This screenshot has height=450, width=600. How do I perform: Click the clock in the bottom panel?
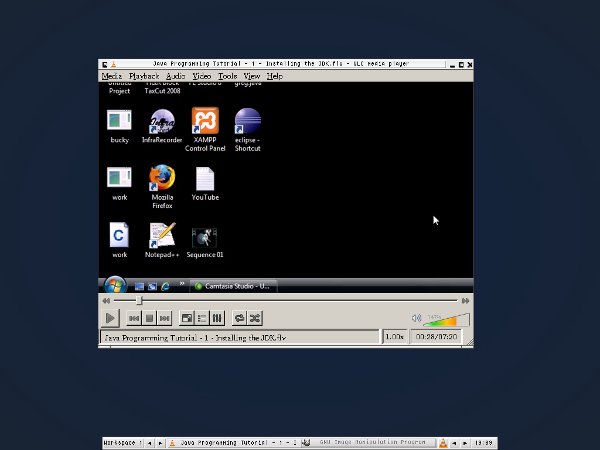tap(484, 443)
